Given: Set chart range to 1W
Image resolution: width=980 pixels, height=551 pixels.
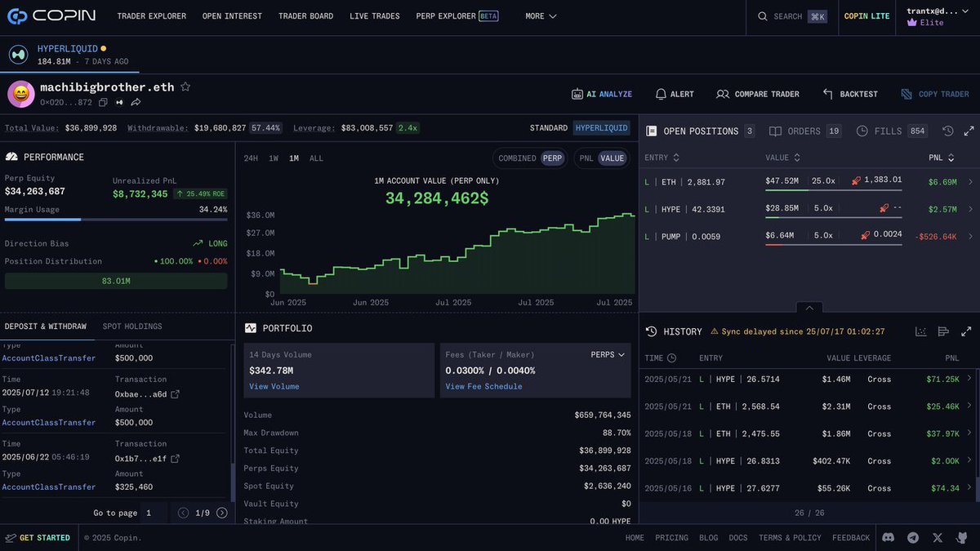Looking at the screenshot, I should 274,158.
